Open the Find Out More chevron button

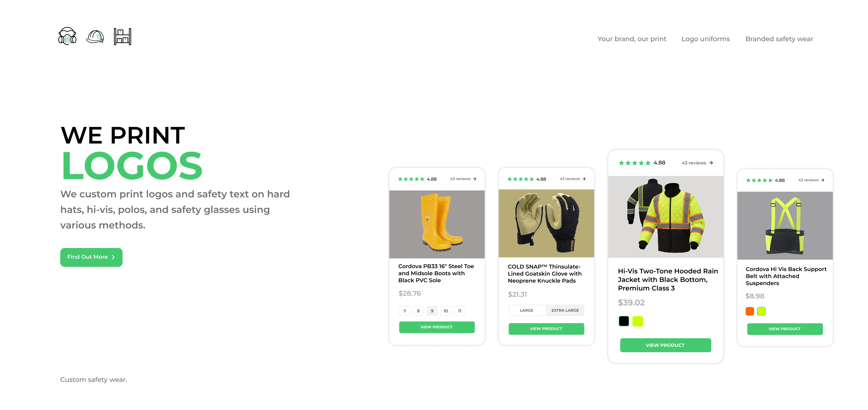click(91, 257)
